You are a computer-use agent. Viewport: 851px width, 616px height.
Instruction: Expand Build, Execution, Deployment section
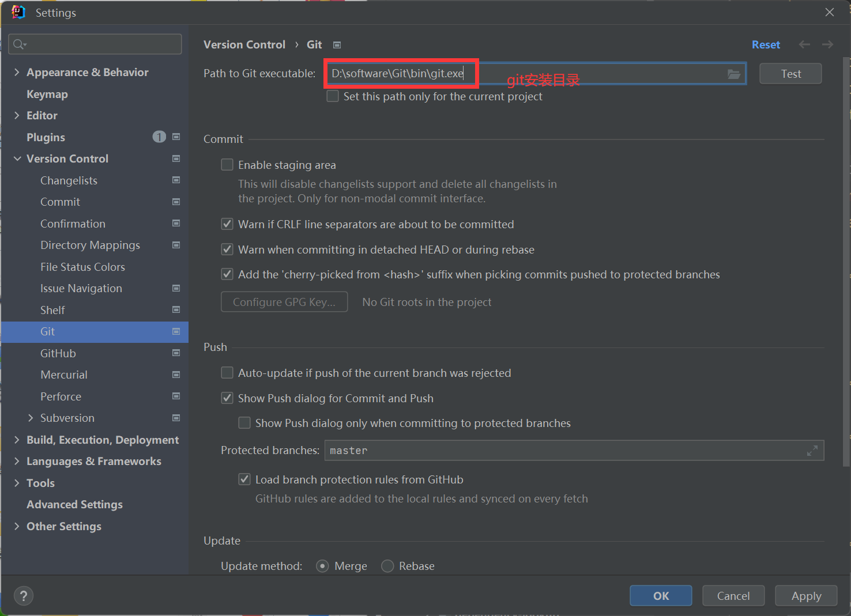click(17, 440)
